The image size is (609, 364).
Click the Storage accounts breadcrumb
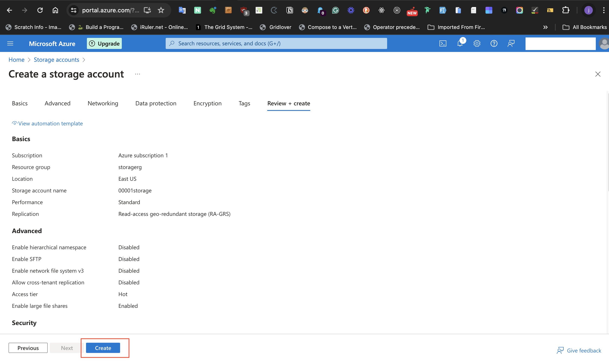(x=56, y=60)
